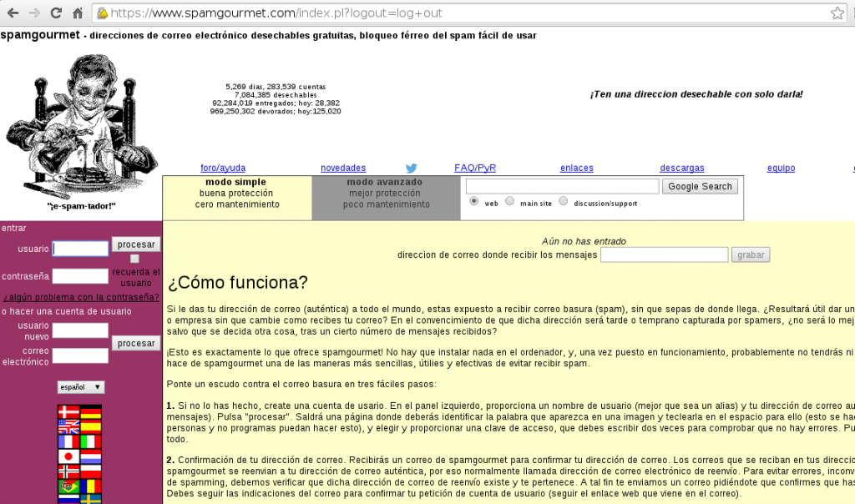Expand the español language dropdown
The width and height of the screenshot is (855, 504).
point(81,387)
